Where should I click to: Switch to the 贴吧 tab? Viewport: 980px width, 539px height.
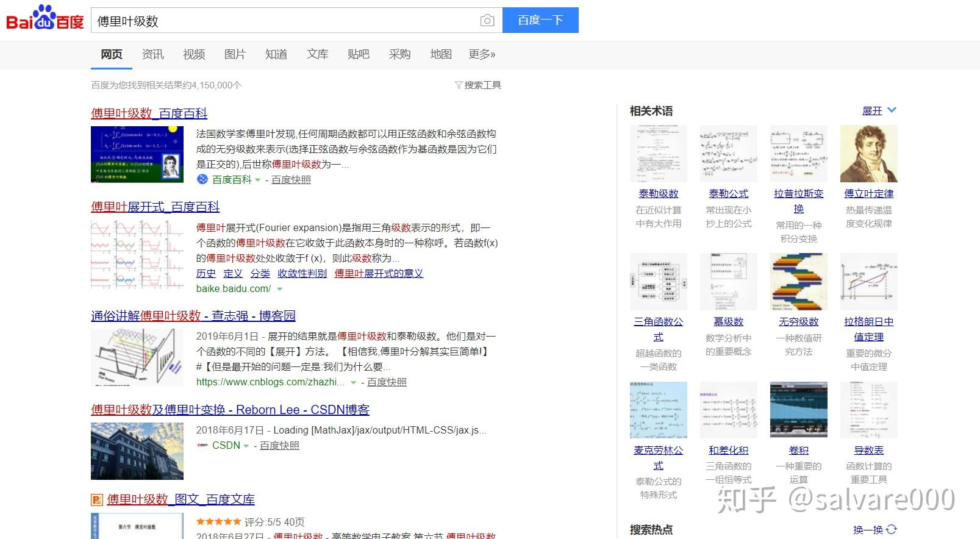click(359, 54)
